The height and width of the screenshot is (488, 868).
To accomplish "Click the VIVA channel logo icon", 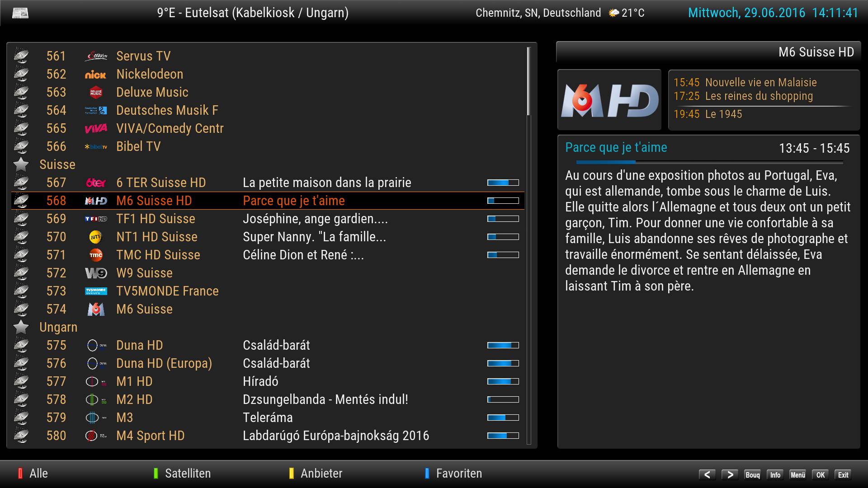I will 96,129.
